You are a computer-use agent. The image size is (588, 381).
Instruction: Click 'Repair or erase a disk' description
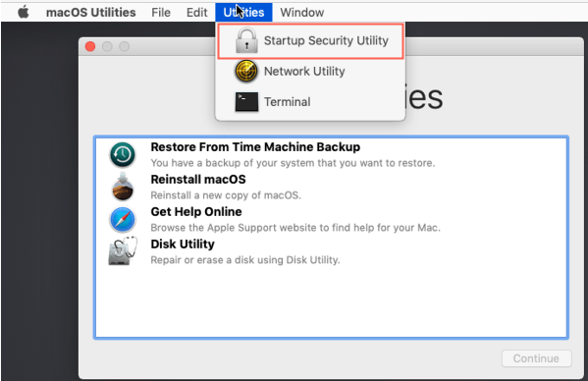(245, 260)
